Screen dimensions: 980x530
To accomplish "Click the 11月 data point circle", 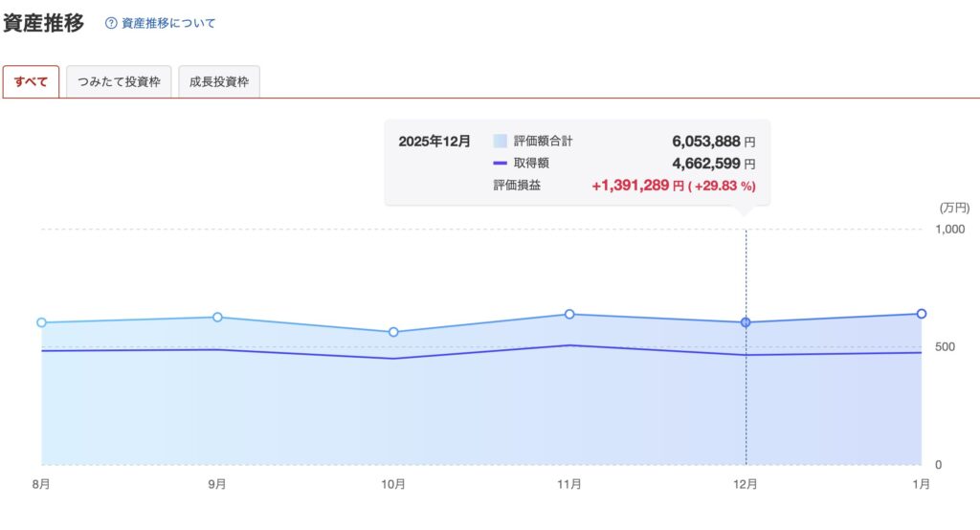I will (x=569, y=314).
